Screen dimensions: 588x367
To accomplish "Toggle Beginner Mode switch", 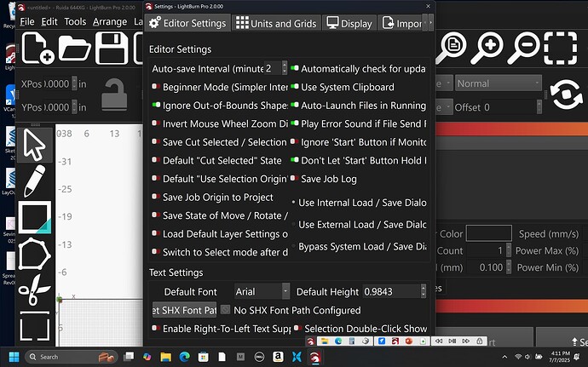I will click(x=156, y=87).
